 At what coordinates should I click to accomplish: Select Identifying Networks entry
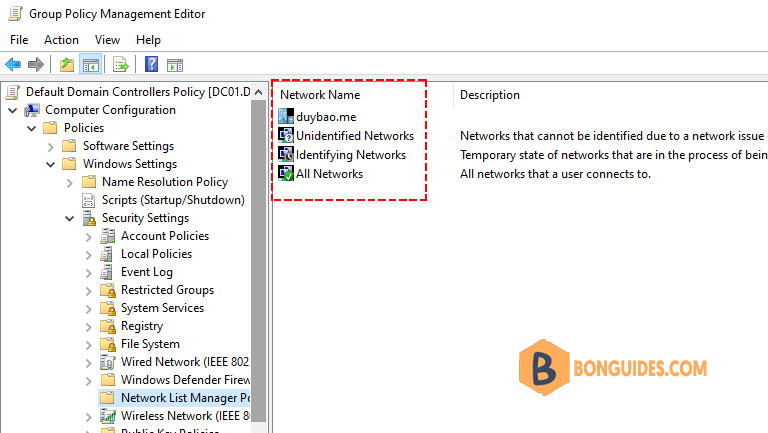[x=351, y=155]
